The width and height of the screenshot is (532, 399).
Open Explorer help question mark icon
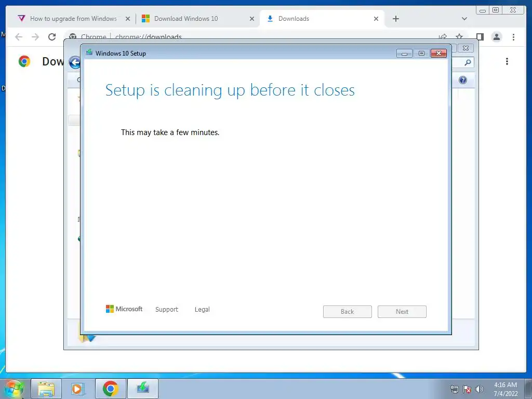(x=463, y=80)
